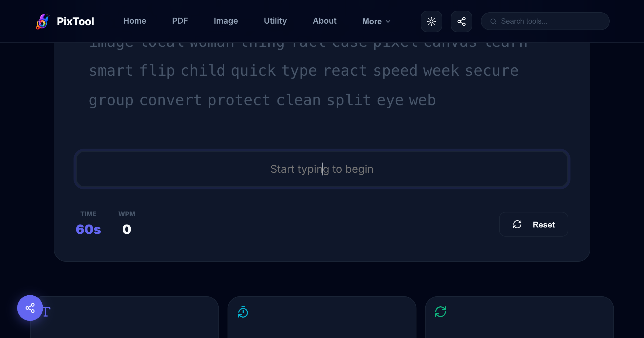Click the magnifier icon in the search box
Viewport: 644px width, 338px height.
pyautogui.click(x=493, y=21)
